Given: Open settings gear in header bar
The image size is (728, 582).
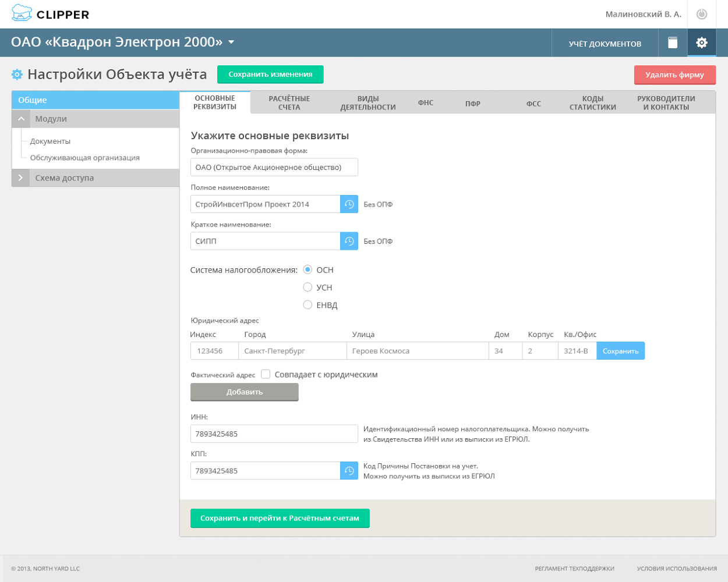Looking at the screenshot, I should (702, 42).
